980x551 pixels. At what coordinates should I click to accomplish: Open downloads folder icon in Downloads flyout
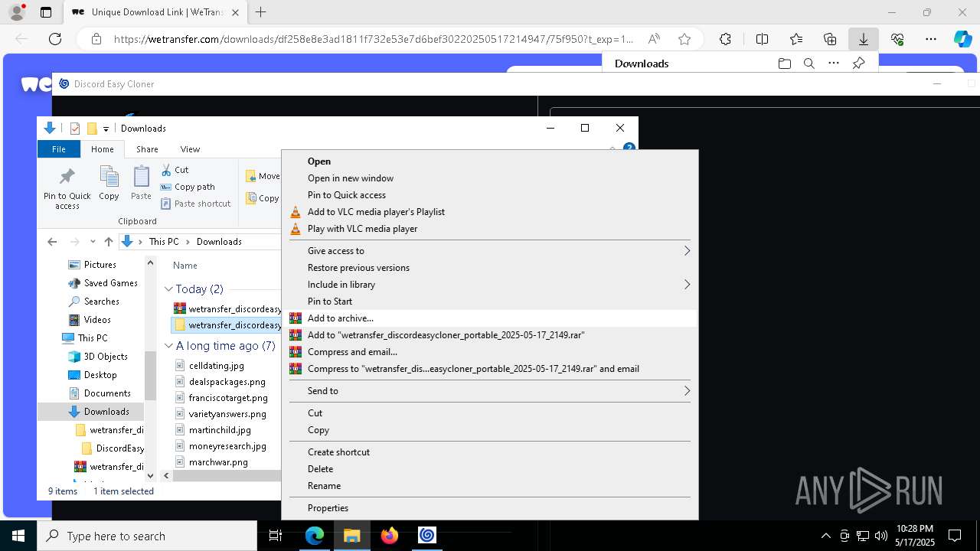(x=784, y=64)
